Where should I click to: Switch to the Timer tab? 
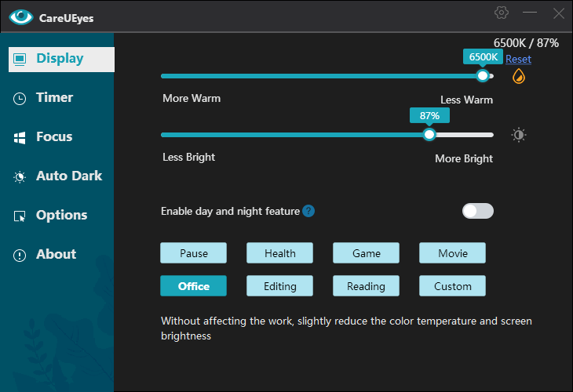pos(54,98)
